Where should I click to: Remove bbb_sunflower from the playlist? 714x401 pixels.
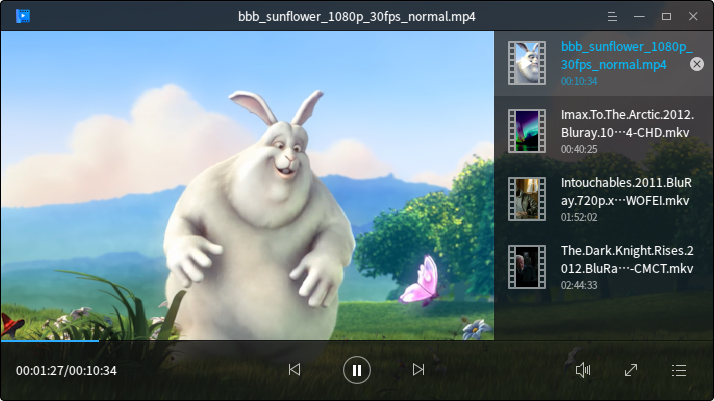(697, 64)
